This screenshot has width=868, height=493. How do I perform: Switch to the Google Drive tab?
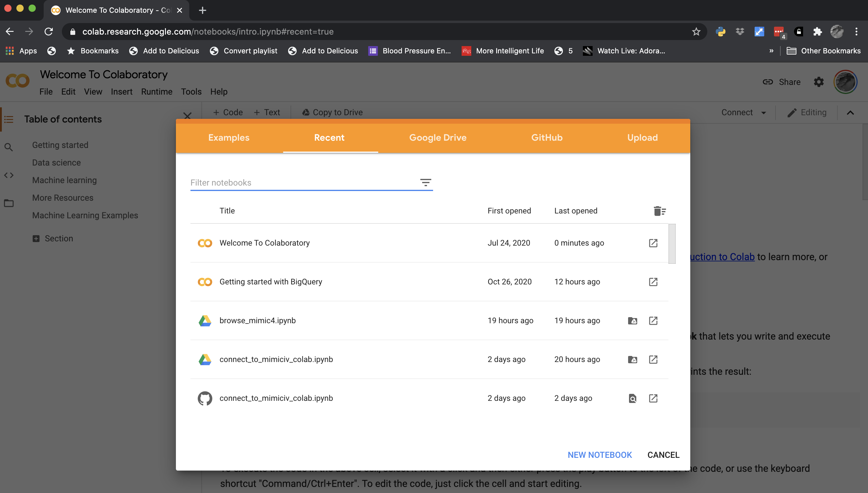click(438, 137)
